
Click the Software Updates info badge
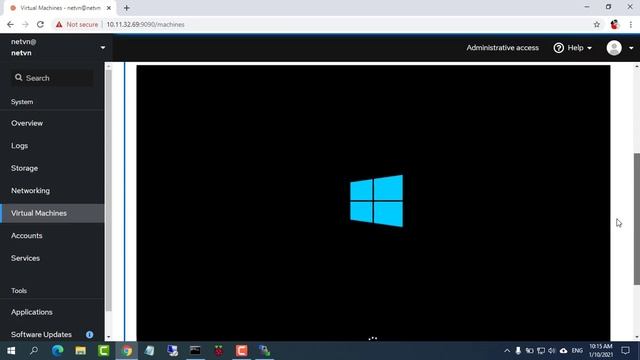pos(89,334)
